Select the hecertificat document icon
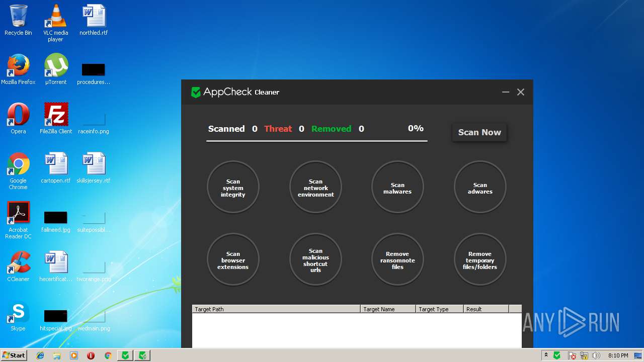This screenshot has width=644, height=362. (55, 266)
